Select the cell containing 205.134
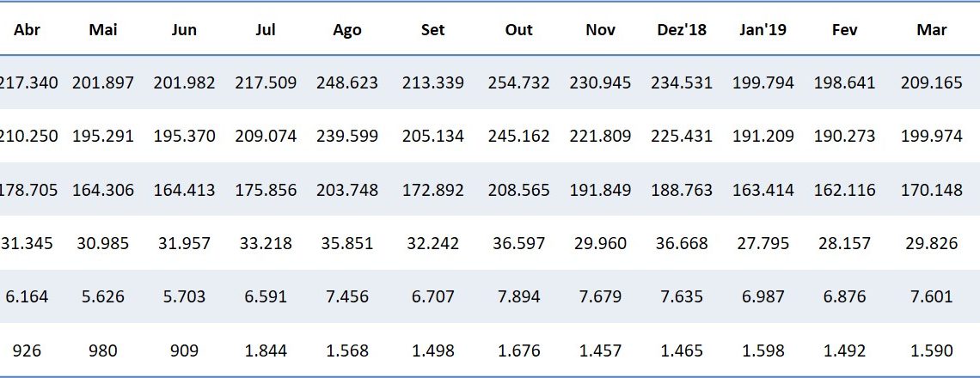This screenshot has width=980, height=378. coord(432,137)
